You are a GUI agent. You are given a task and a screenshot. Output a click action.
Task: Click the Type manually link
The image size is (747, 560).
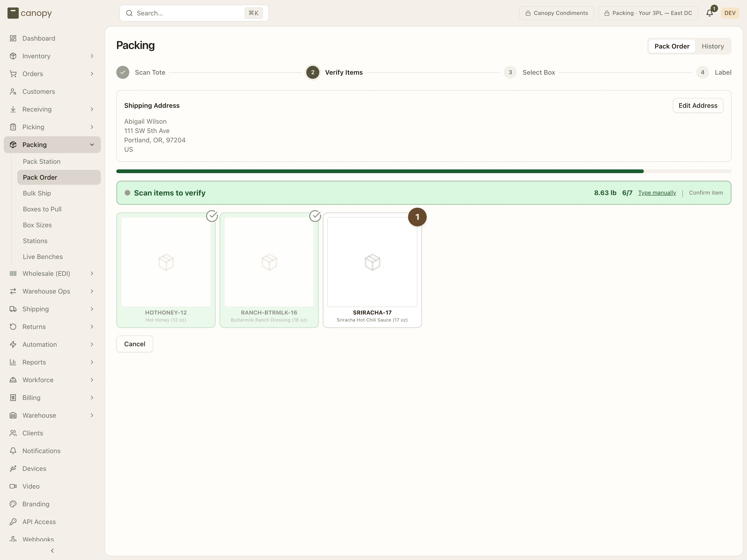coord(657,193)
